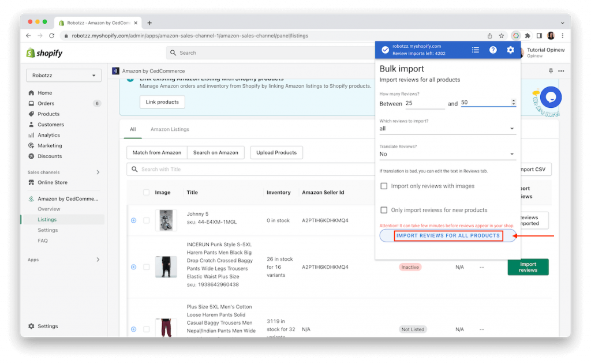Open the app more-actions dots menu
Screen dimensions: 591x364
pos(561,71)
